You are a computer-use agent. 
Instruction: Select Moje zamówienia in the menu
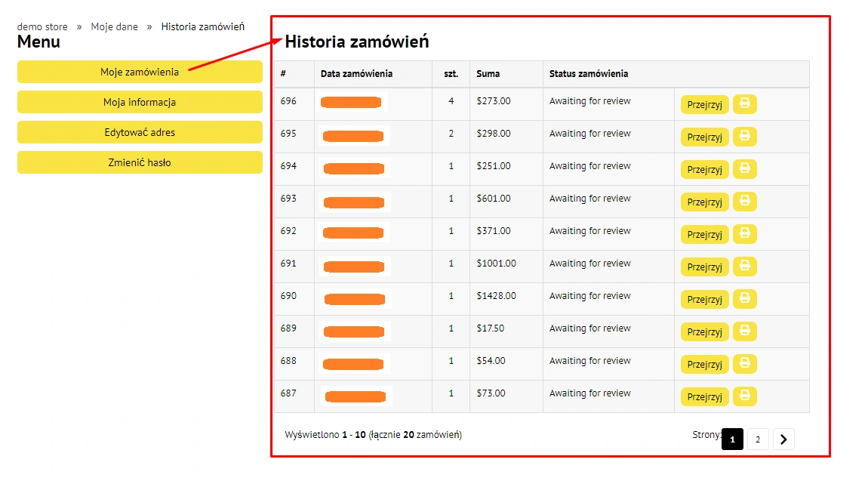(x=140, y=72)
